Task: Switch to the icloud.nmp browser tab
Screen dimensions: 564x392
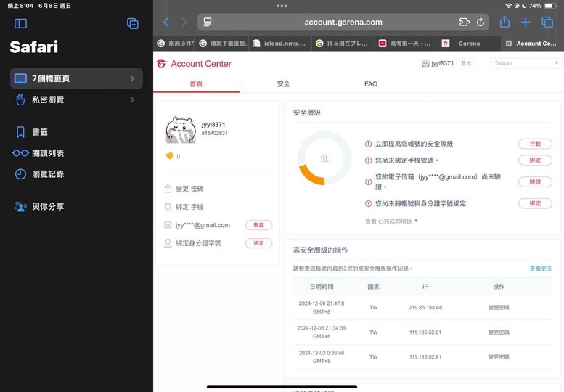Action: [280, 44]
